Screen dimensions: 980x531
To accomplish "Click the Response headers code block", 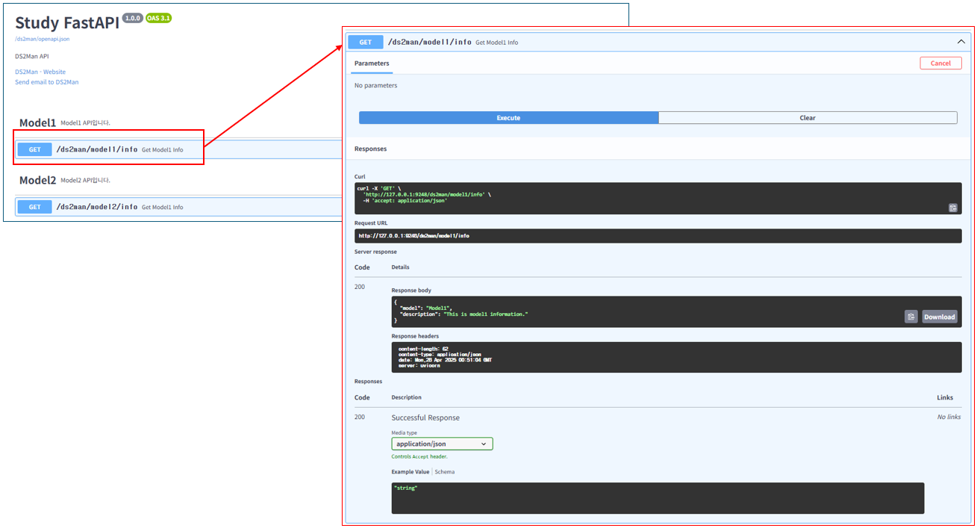I will coord(676,357).
